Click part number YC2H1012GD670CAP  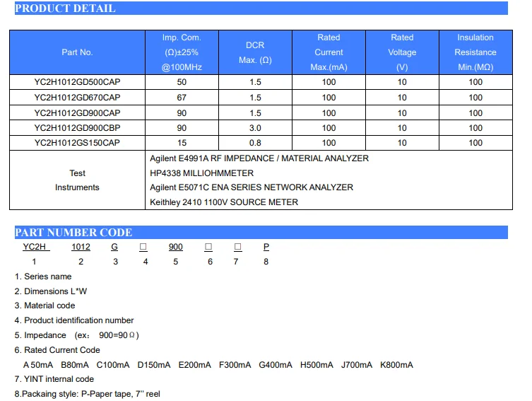click(77, 98)
